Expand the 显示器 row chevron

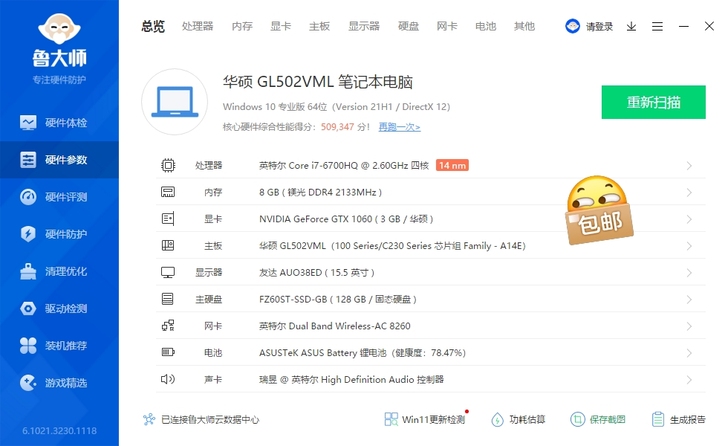(x=689, y=273)
